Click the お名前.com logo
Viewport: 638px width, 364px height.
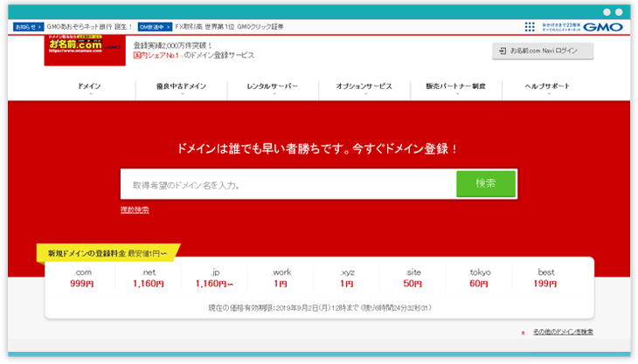tap(85, 50)
